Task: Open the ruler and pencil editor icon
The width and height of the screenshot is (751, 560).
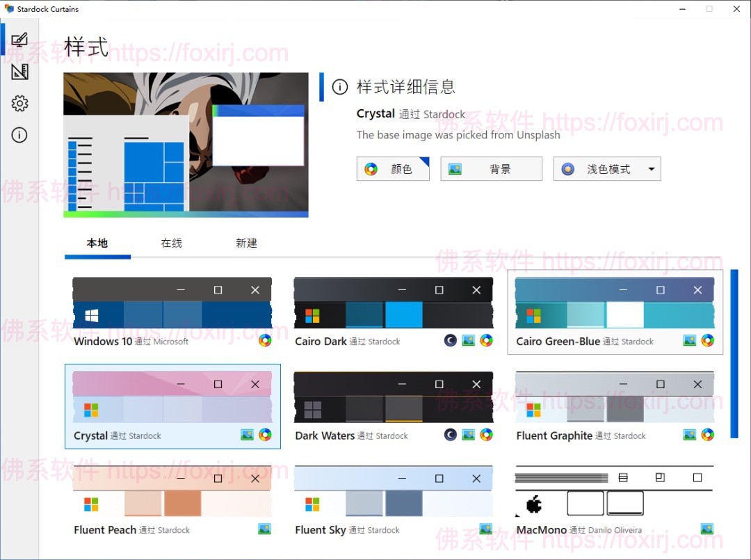Action: tap(19, 72)
